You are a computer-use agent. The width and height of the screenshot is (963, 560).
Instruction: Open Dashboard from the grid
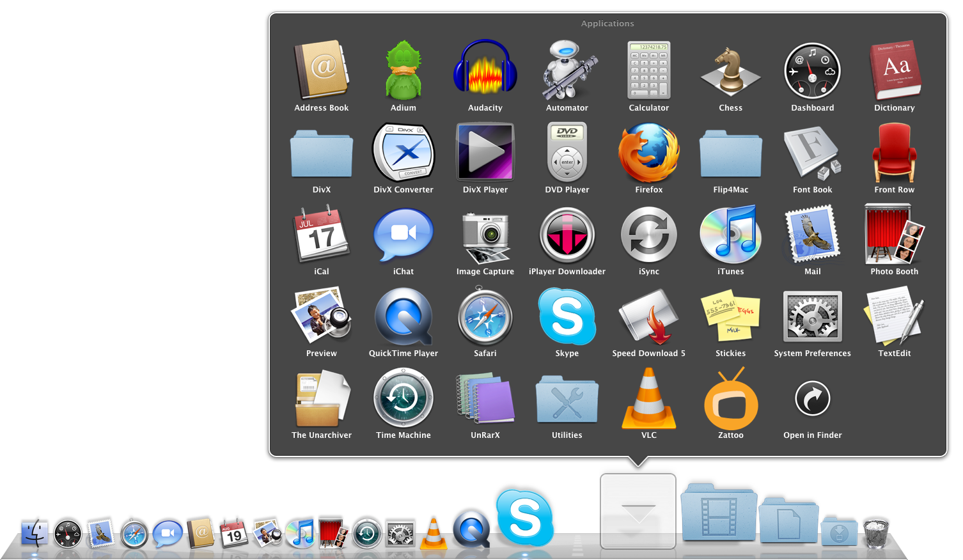coord(813,70)
